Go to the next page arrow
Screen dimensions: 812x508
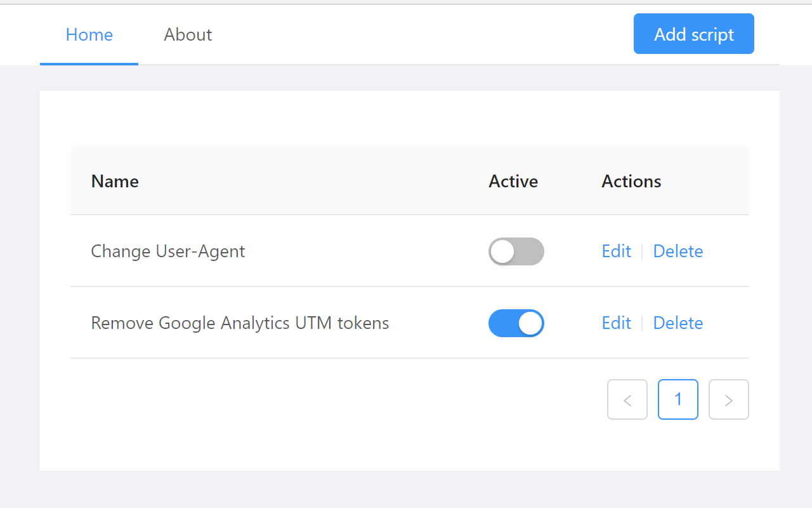coord(729,399)
